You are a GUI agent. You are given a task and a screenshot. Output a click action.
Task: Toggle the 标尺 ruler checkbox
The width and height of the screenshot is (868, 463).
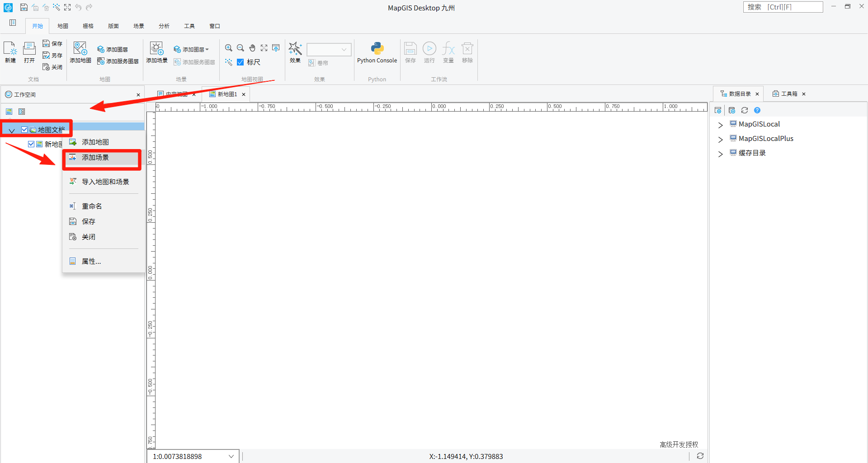click(241, 62)
